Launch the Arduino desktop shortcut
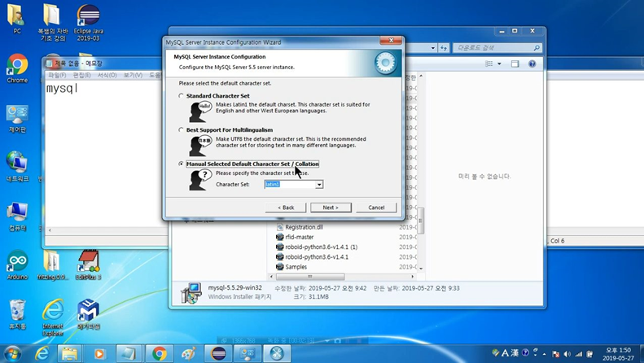The width and height of the screenshot is (644, 363). (17, 265)
